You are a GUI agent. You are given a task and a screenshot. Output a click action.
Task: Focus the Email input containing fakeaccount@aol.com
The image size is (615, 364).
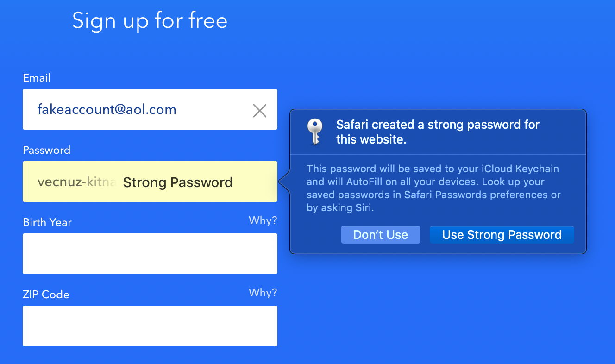[x=150, y=109]
